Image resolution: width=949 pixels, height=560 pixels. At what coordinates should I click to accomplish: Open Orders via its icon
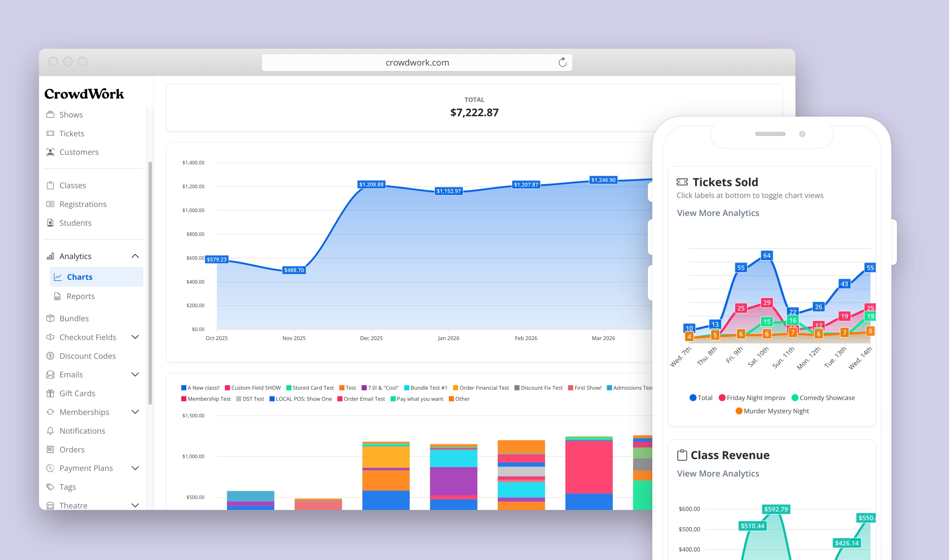click(x=50, y=449)
